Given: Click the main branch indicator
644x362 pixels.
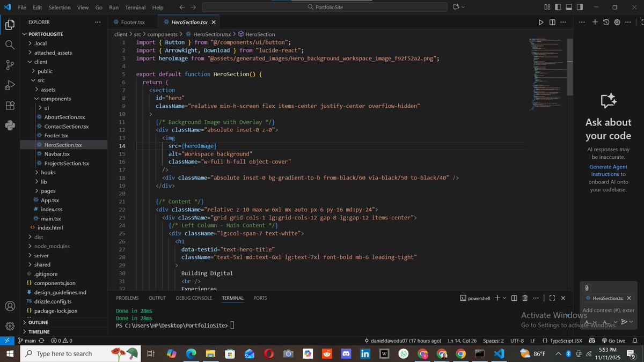Looking at the screenshot, I should click(x=28, y=341).
